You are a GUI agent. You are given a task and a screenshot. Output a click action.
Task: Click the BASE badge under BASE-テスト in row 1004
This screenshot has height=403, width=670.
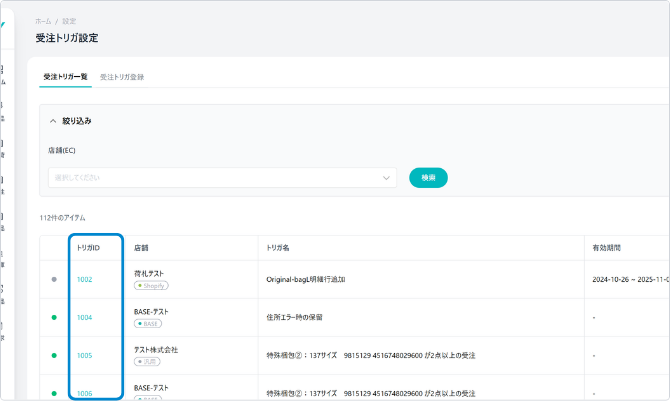pyautogui.click(x=149, y=323)
